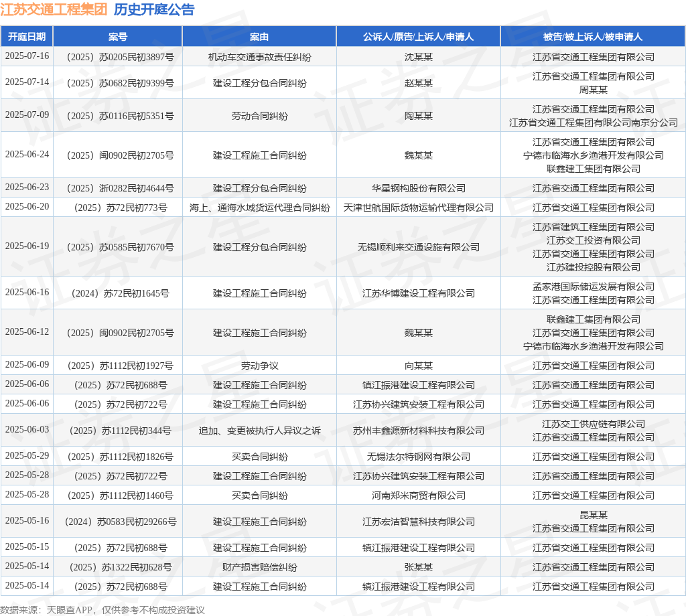
Task: Click 江苏省交通工程集团有限公司南京分公司
Action: [x=594, y=123]
